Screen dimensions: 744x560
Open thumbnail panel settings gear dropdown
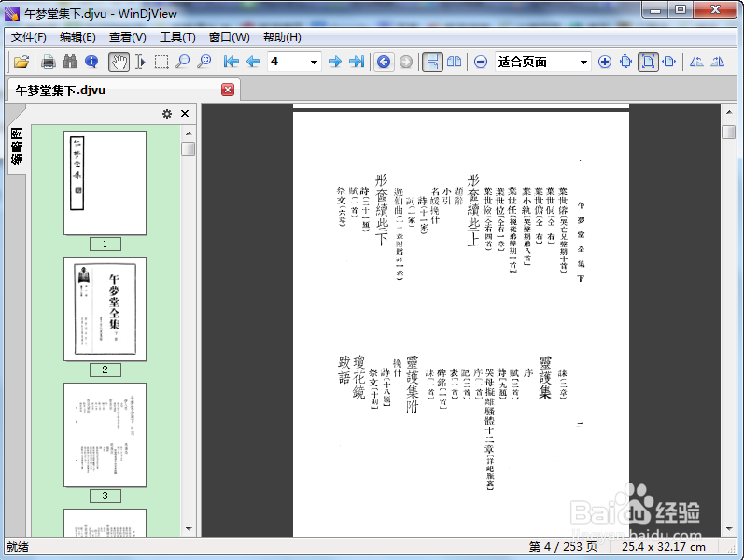167,114
